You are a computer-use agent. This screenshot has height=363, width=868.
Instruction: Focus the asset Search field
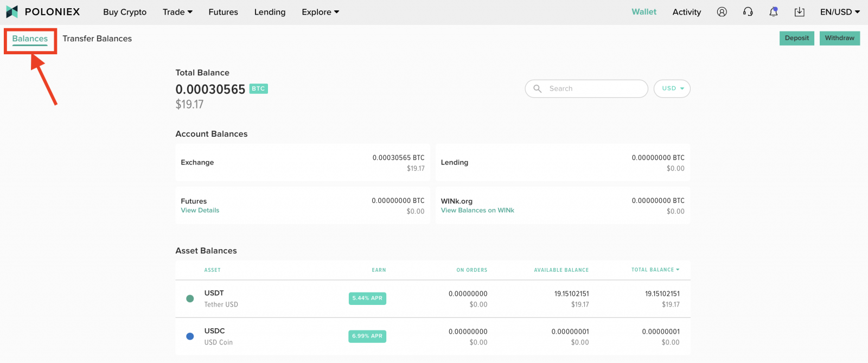click(x=586, y=88)
